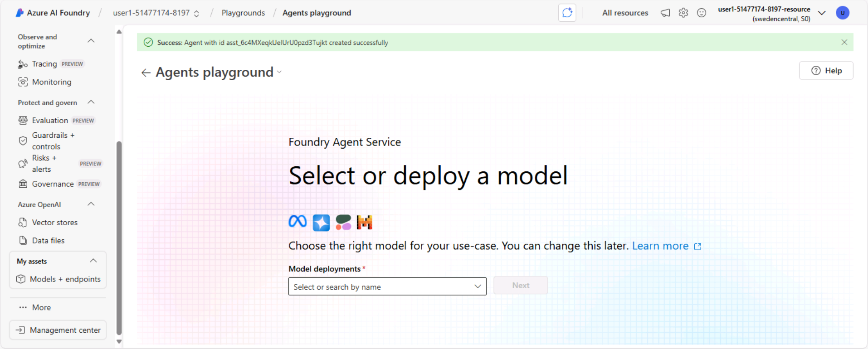Click the Meta model logo

tap(297, 222)
